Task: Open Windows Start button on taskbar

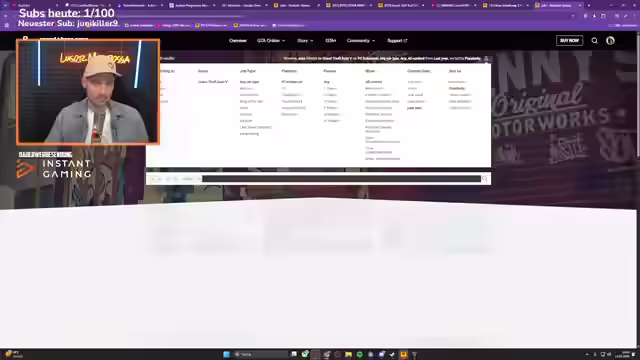Action: tap(227, 354)
